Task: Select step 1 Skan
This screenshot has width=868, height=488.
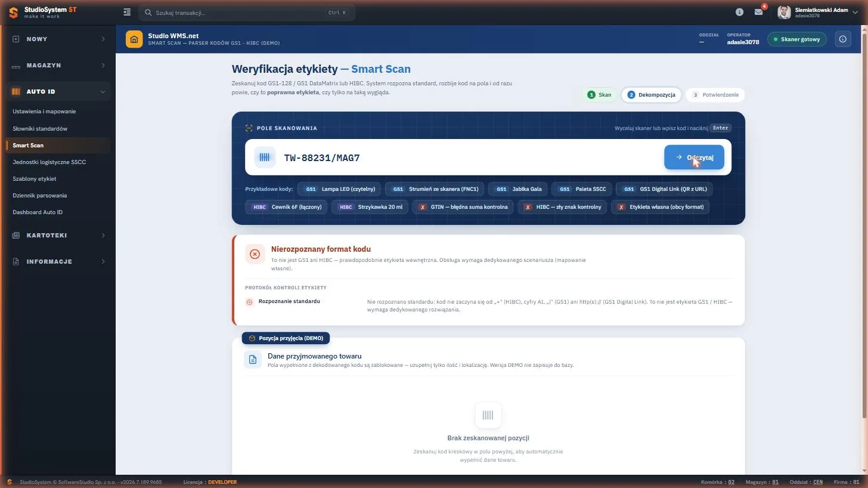Action: 599,95
